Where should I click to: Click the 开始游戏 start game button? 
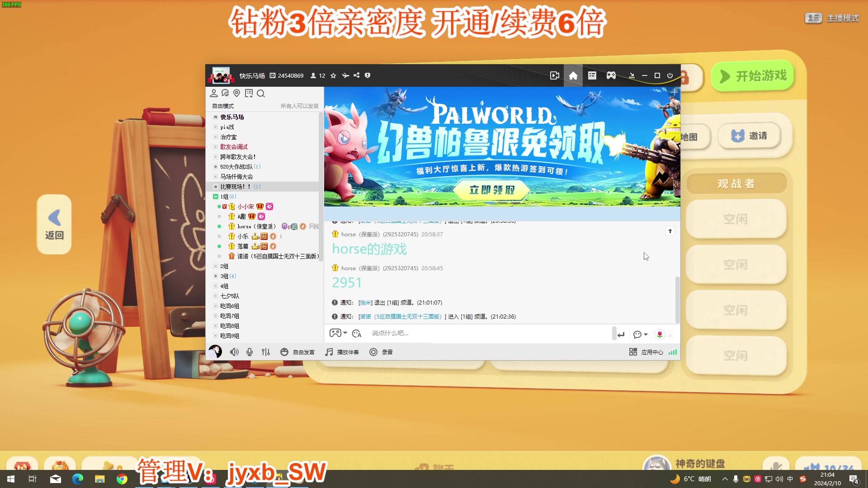click(753, 76)
